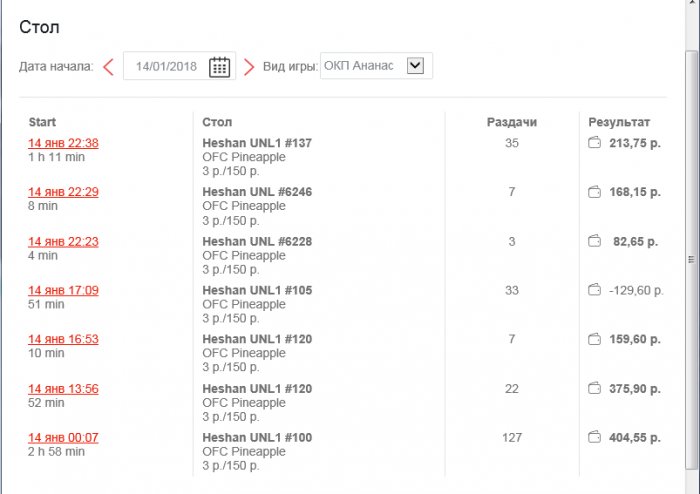The height and width of the screenshot is (494, 700).
Task: Click wallet icon next to 82,65 р.
Action: (x=594, y=241)
